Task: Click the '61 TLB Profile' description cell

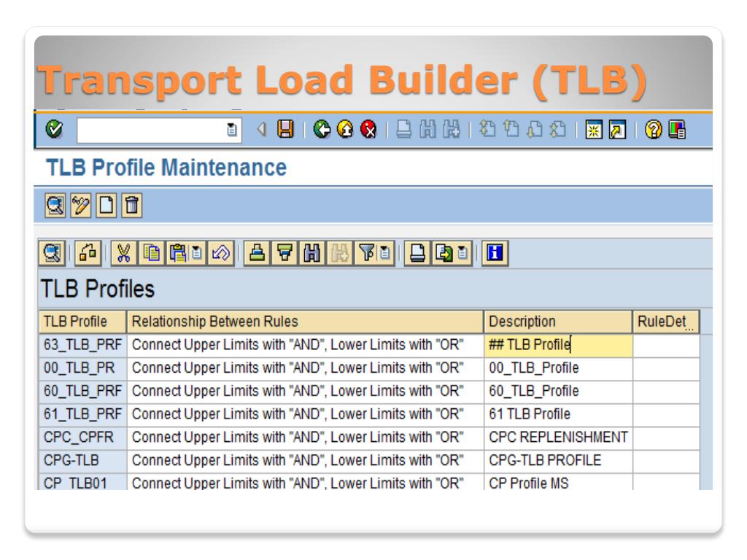Action: tap(558, 414)
